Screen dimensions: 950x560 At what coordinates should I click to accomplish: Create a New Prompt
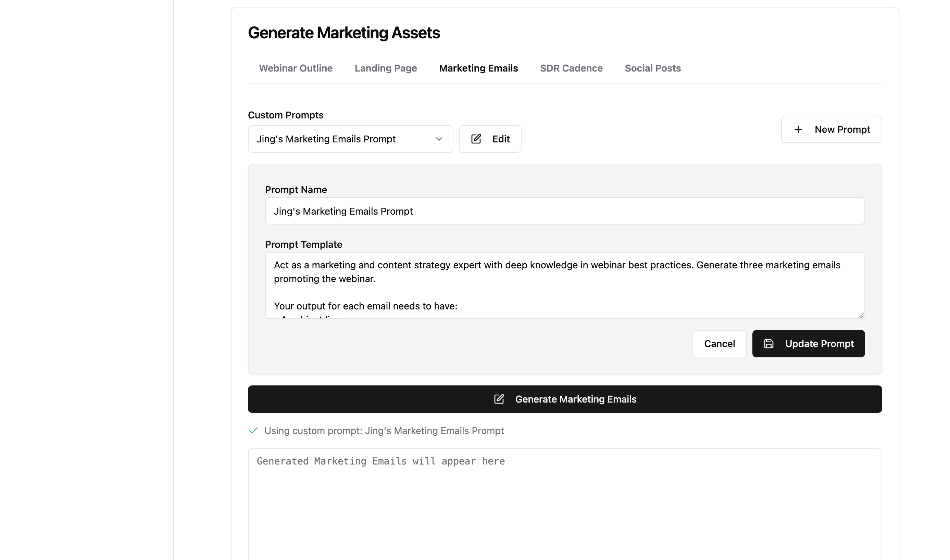point(831,129)
